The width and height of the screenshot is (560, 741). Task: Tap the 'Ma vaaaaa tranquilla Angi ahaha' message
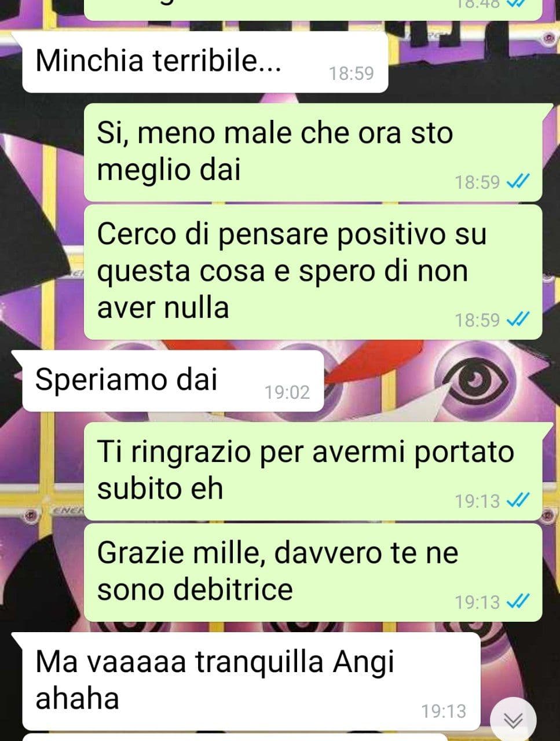(251, 681)
